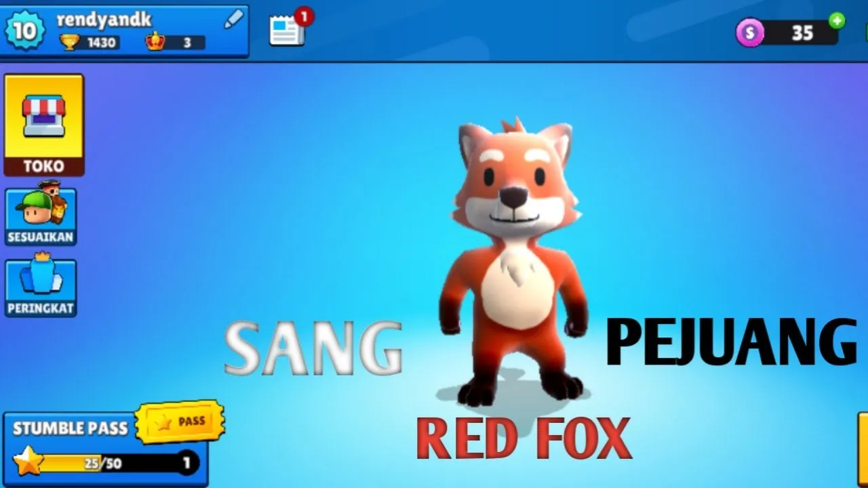Click the yellow Pass ticket

180,422
